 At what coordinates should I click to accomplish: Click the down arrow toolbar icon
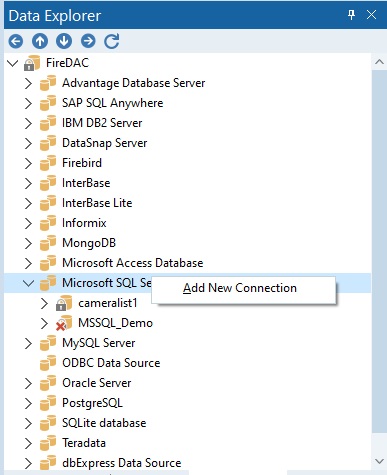[64, 41]
